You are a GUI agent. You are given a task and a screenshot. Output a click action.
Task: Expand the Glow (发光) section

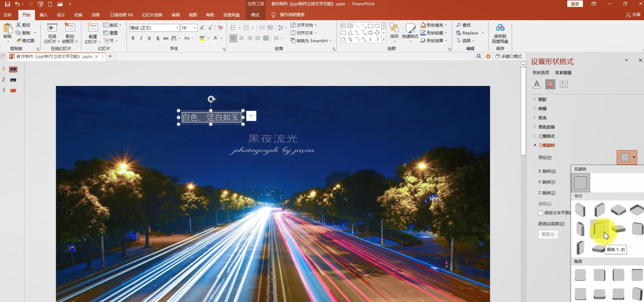540,118
